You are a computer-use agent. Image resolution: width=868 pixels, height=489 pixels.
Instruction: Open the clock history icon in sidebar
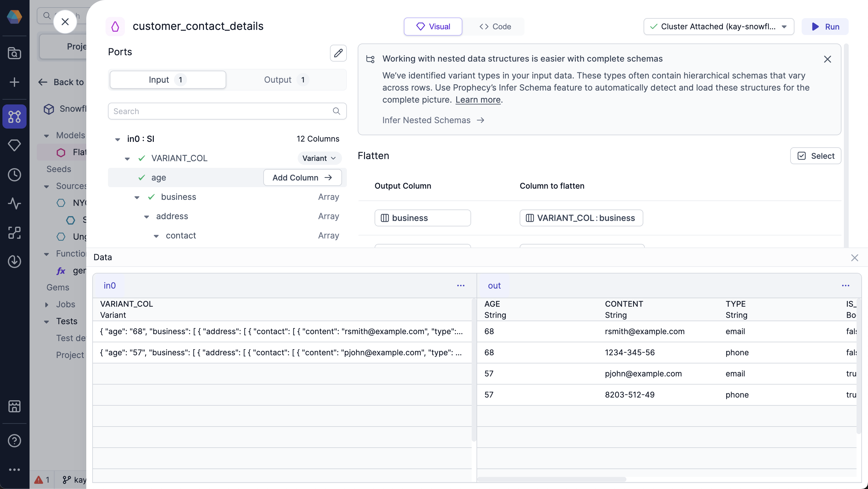[14, 175]
